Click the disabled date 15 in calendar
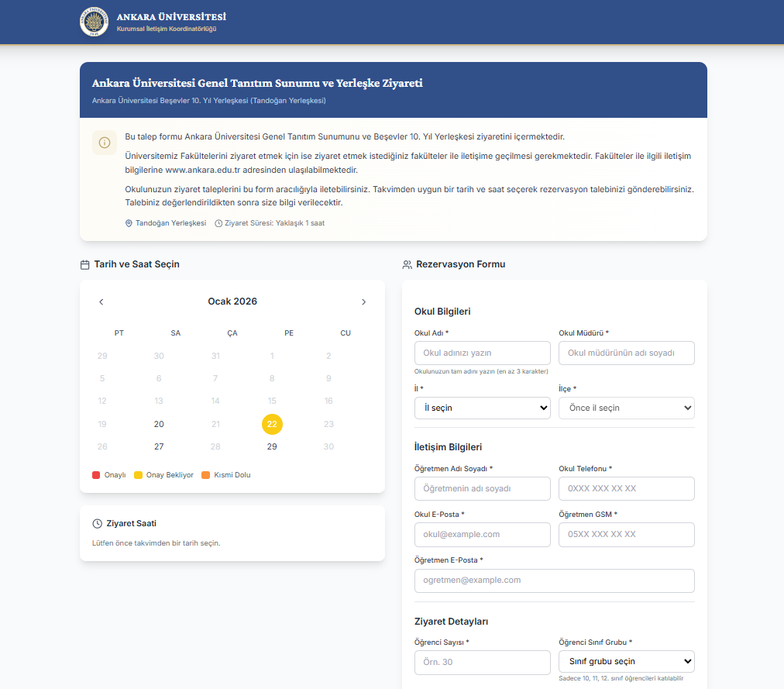 272,401
